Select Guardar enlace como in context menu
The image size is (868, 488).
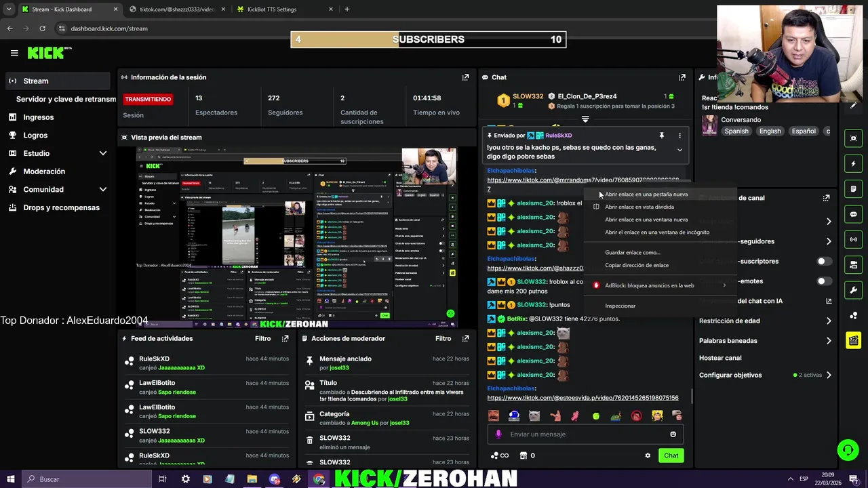click(x=662, y=253)
